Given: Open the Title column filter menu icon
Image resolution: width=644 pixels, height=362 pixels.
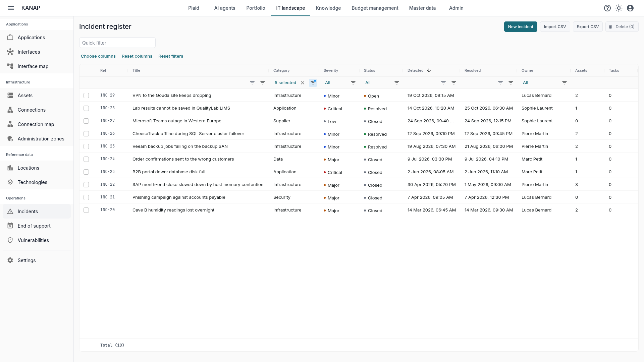Looking at the screenshot, I should click(x=263, y=83).
